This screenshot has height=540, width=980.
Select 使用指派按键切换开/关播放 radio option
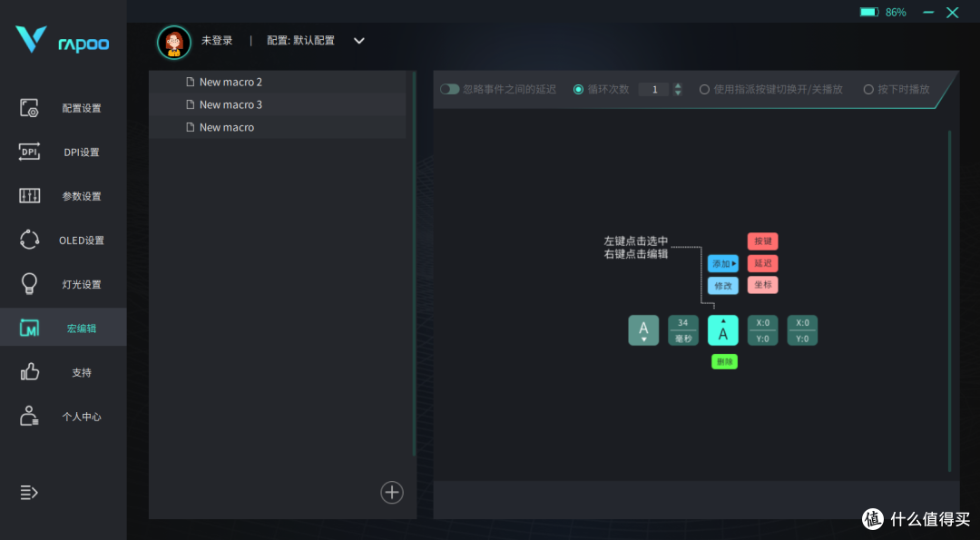(x=704, y=89)
